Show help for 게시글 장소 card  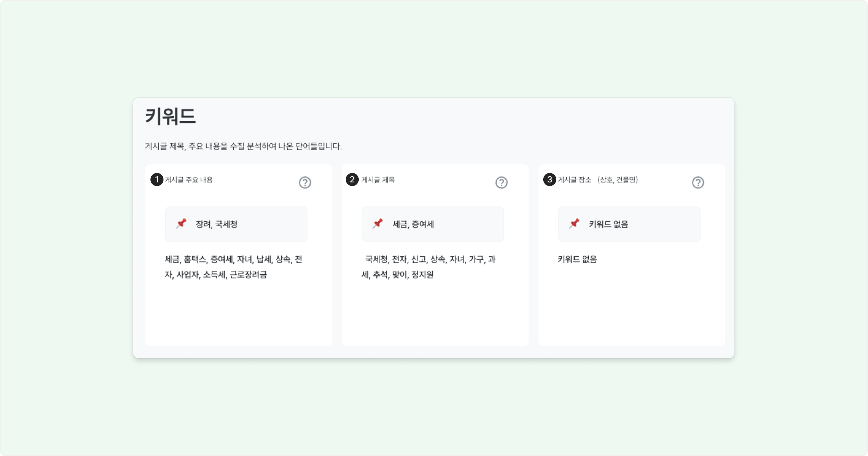point(698,182)
